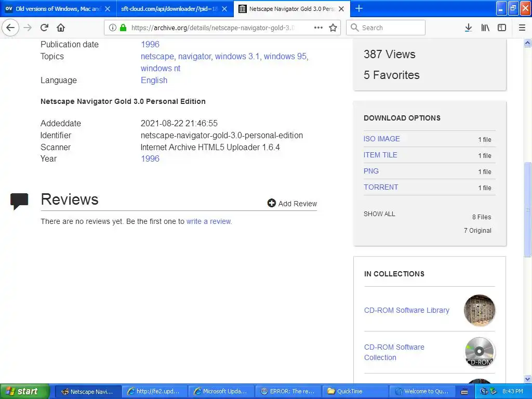Switch to Old versions of Windows tab
Image resolution: width=532 pixels, height=399 pixels.
click(58, 9)
